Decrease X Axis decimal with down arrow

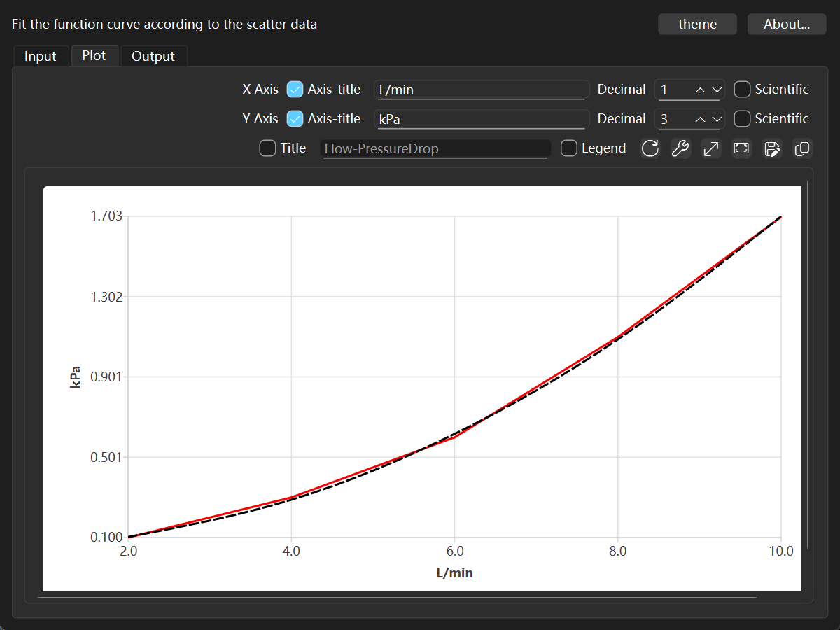point(716,90)
